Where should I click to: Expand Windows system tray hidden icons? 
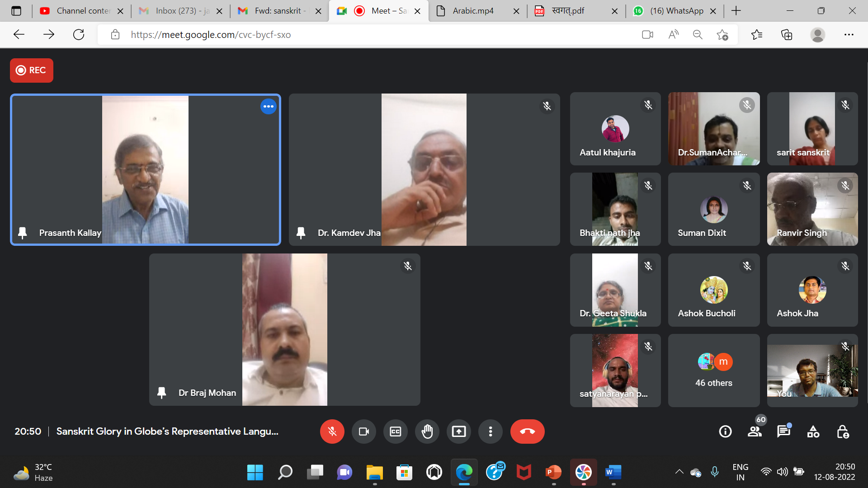679,472
